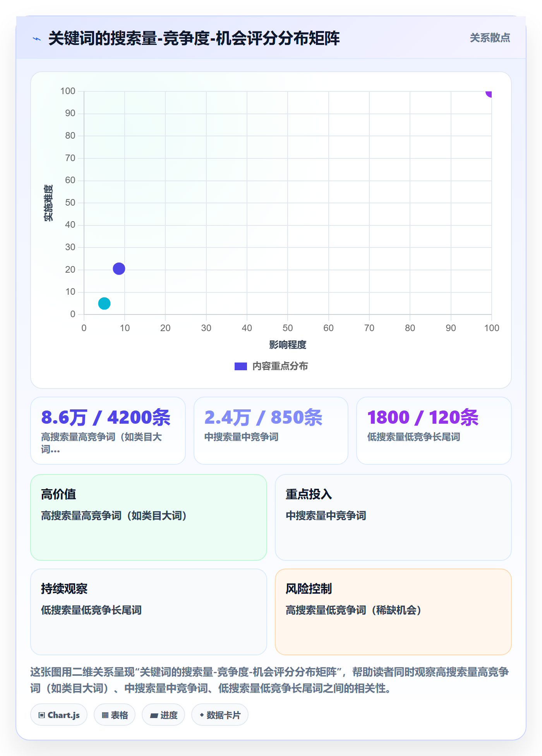Click the 实施难度 y-axis title
Viewport: 542px width, 756px height.
pos(48,203)
